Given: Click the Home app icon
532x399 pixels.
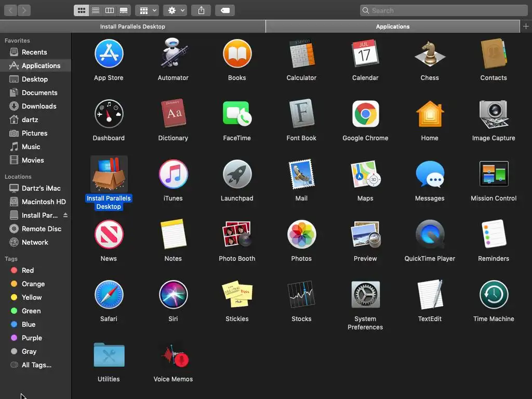Looking at the screenshot, I should click(x=430, y=114).
